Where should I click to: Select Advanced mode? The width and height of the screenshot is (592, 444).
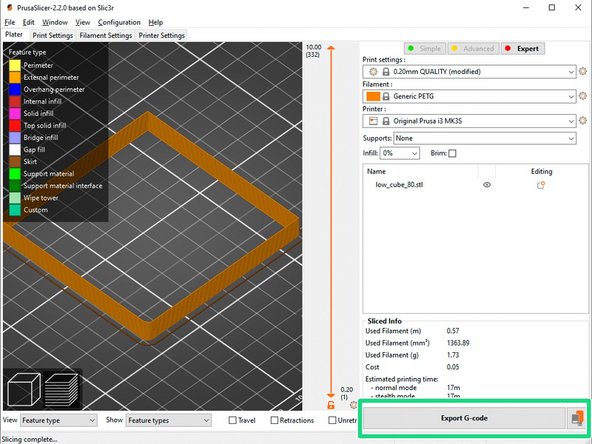click(x=473, y=48)
